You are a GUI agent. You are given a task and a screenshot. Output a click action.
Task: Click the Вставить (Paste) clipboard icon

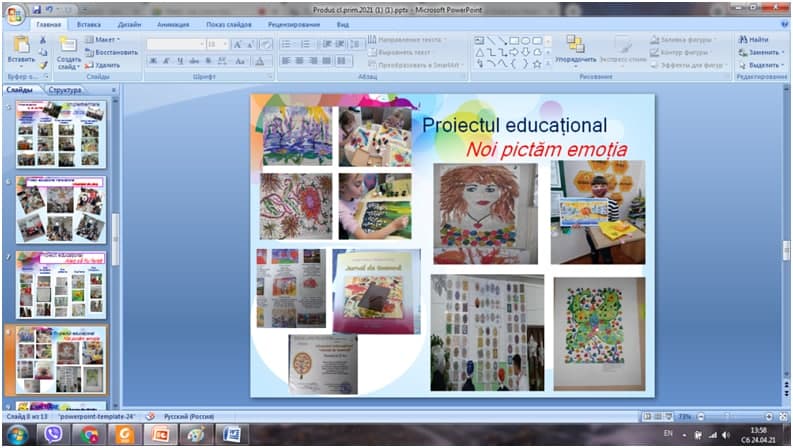pyautogui.click(x=20, y=45)
